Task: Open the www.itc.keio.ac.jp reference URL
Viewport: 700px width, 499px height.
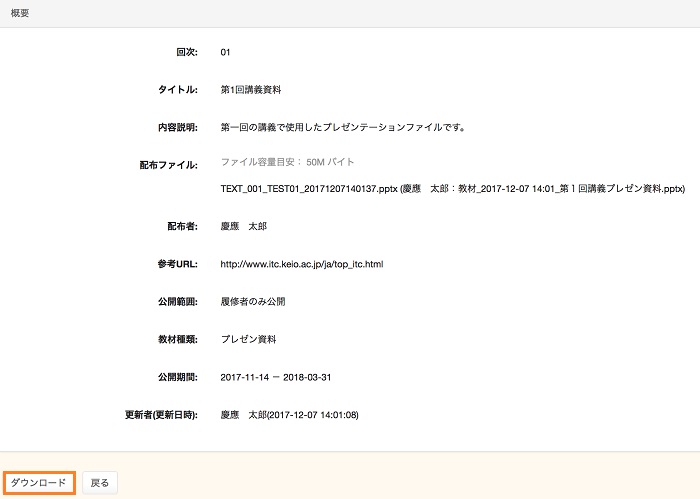Action: click(302, 264)
